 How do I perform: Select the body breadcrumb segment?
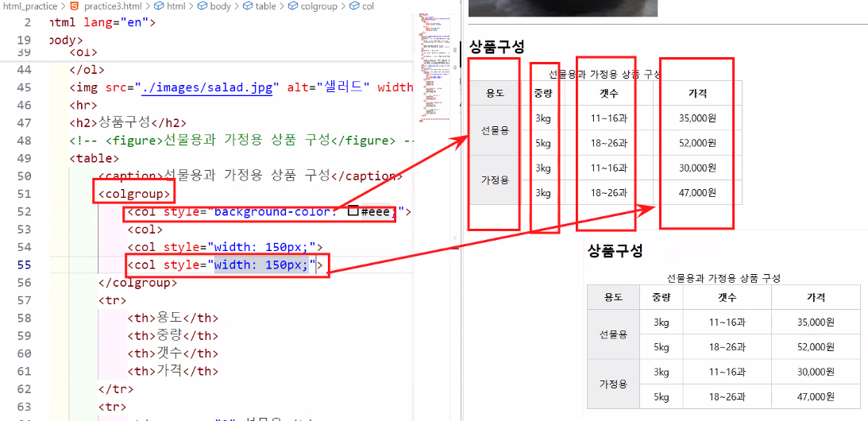[221, 7]
